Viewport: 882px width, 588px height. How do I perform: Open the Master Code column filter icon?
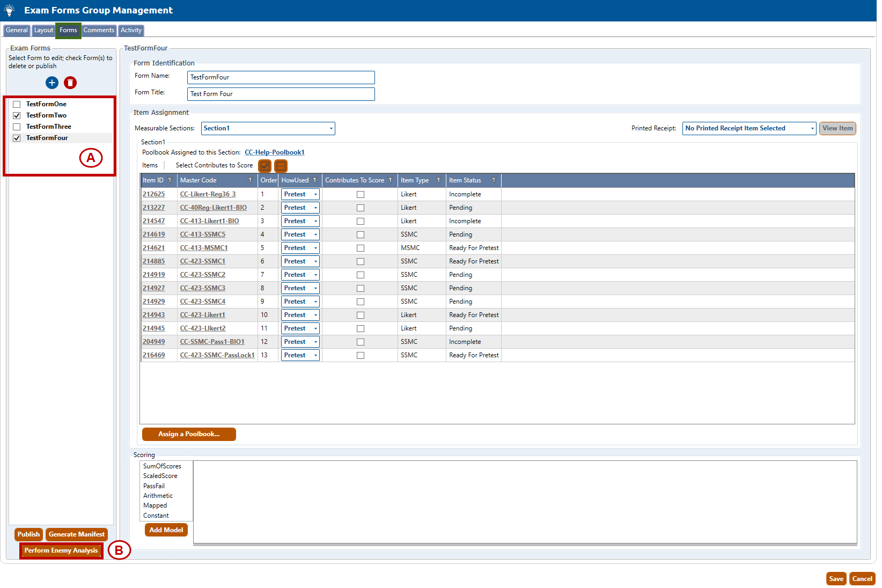(x=250, y=180)
